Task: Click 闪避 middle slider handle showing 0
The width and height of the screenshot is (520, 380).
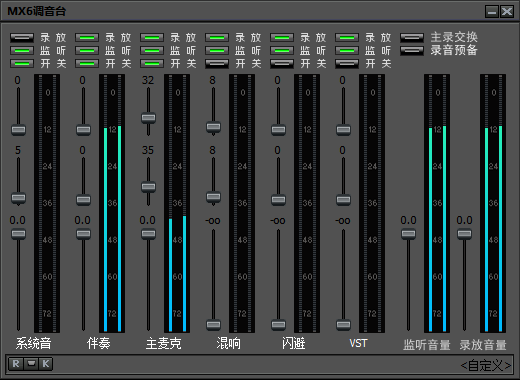Action: pos(278,200)
